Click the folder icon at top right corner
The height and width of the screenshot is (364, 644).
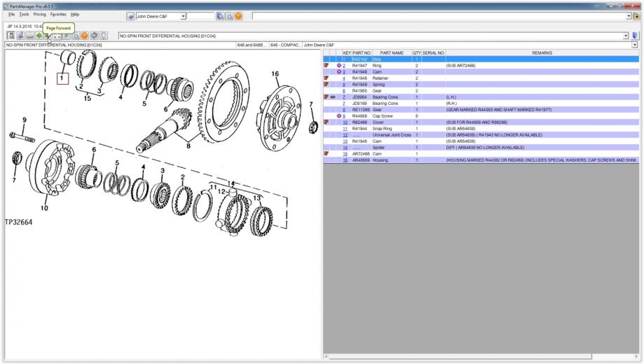pos(636,16)
